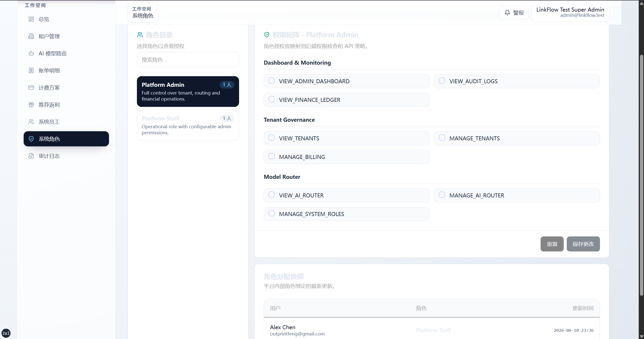The height and width of the screenshot is (339, 644).
Task: Open the 总览 dashboard icon in sidebar
Action: (x=31, y=19)
